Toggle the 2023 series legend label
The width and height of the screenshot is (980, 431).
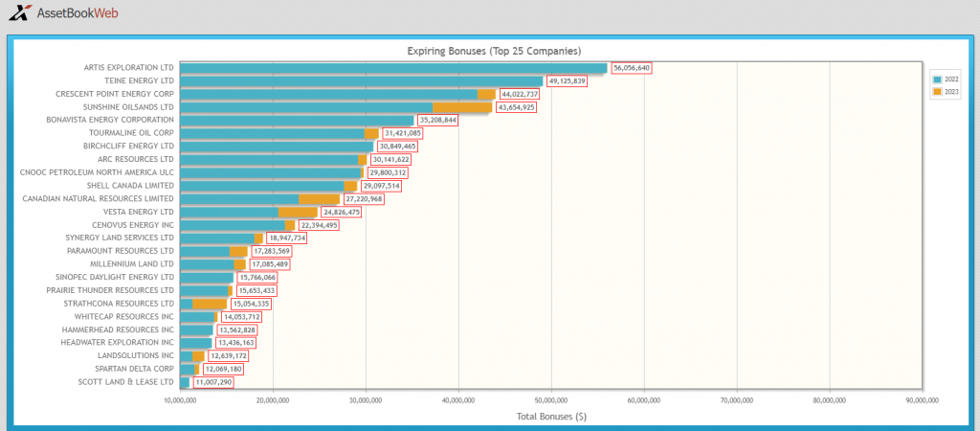point(951,91)
